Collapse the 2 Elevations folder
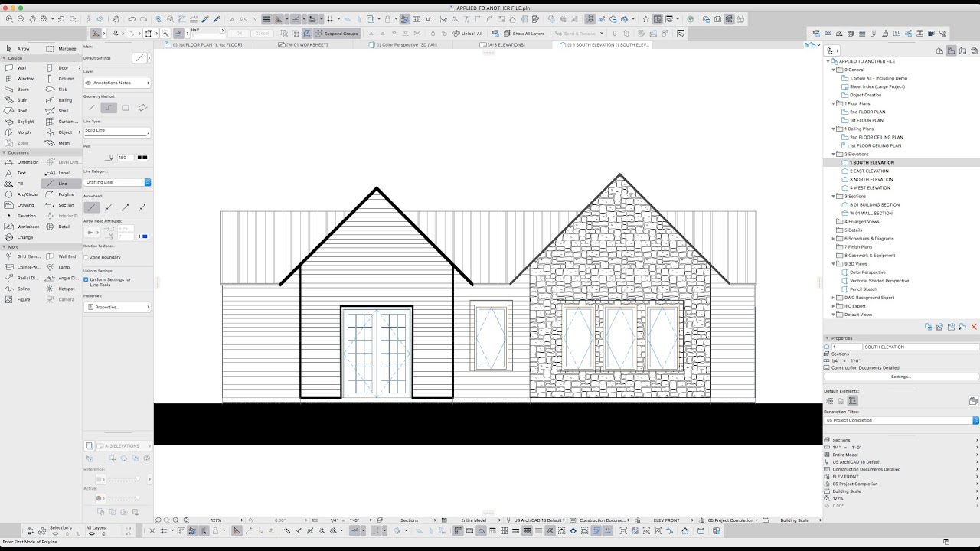The height and width of the screenshot is (551, 980). [834, 154]
